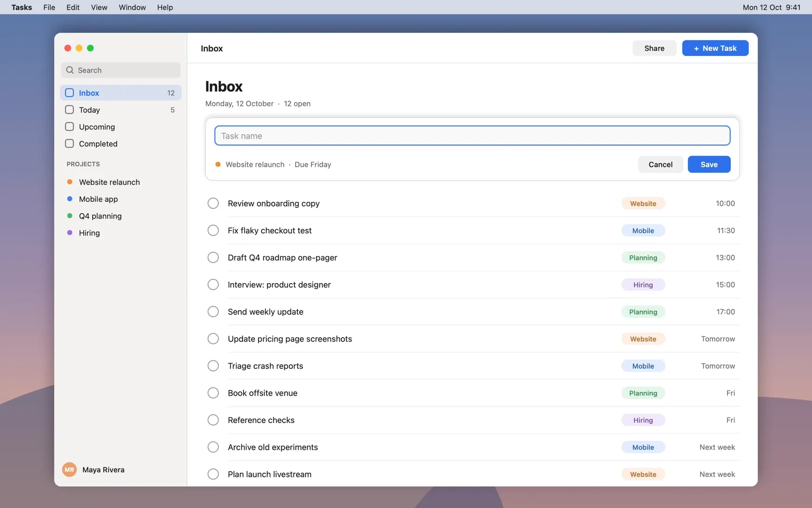The width and height of the screenshot is (812, 508).
Task: Mark Book offsite venue as complete
Action: coord(213,393)
